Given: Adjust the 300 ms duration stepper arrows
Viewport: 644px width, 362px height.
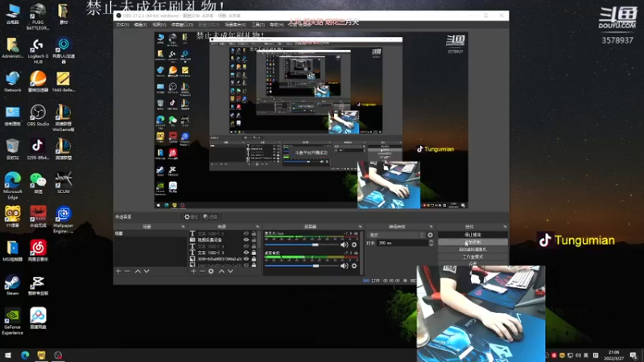Looking at the screenshot, I should coord(431,243).
